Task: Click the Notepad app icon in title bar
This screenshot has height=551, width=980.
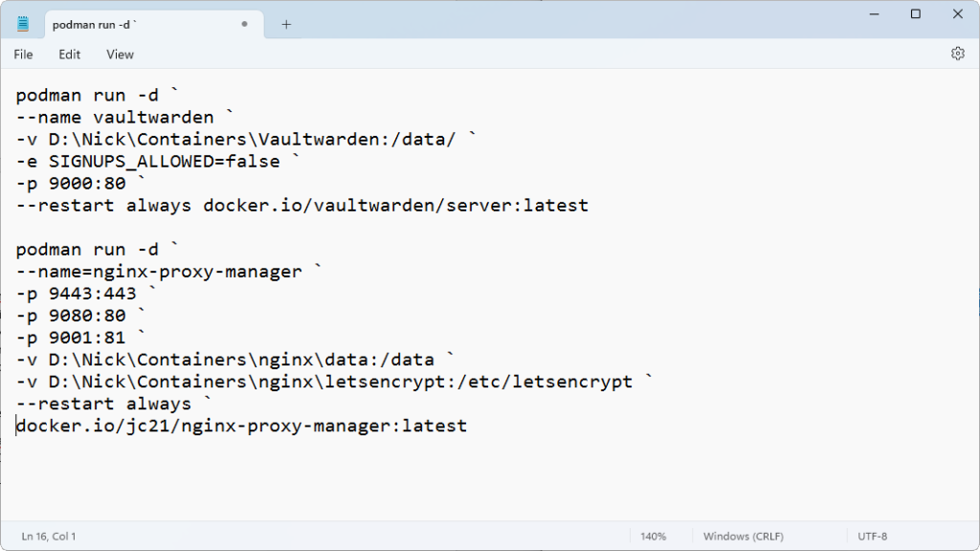Action: click(x=23, y=24)
